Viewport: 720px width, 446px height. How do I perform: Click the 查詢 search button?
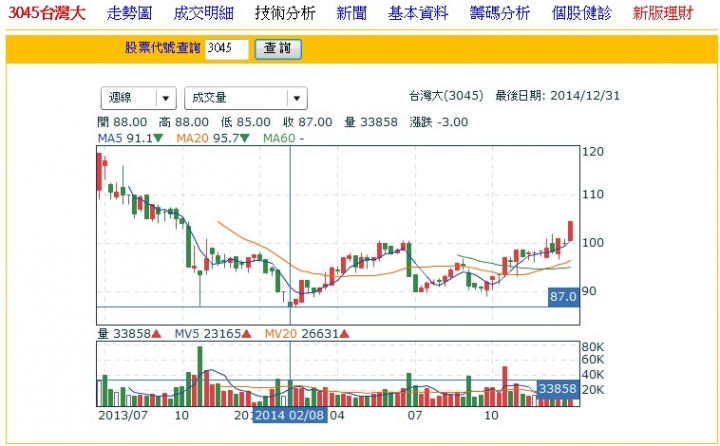click(278, 49)
